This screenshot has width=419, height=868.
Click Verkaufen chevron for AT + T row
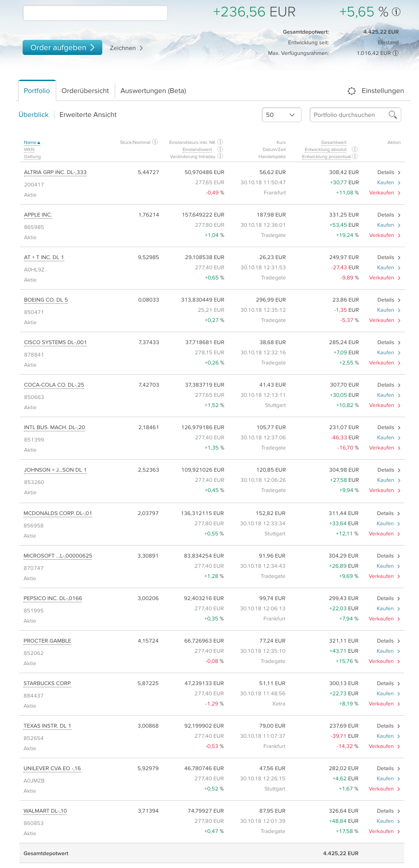[x=399, y=278]
